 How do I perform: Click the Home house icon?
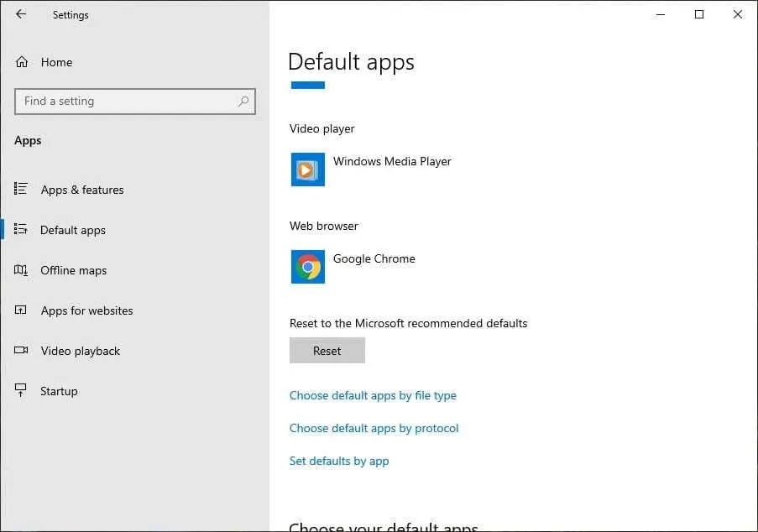(x=22, y=62)
